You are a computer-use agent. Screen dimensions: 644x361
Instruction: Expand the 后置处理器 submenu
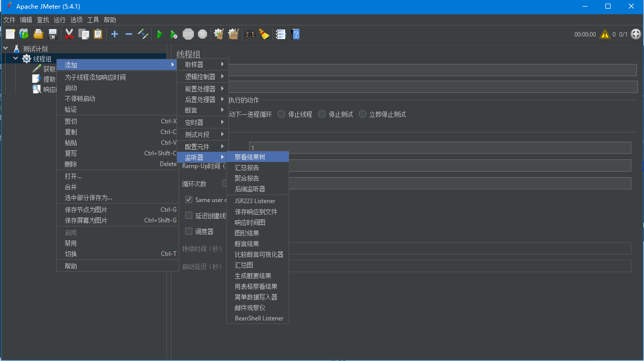point(202,100)
